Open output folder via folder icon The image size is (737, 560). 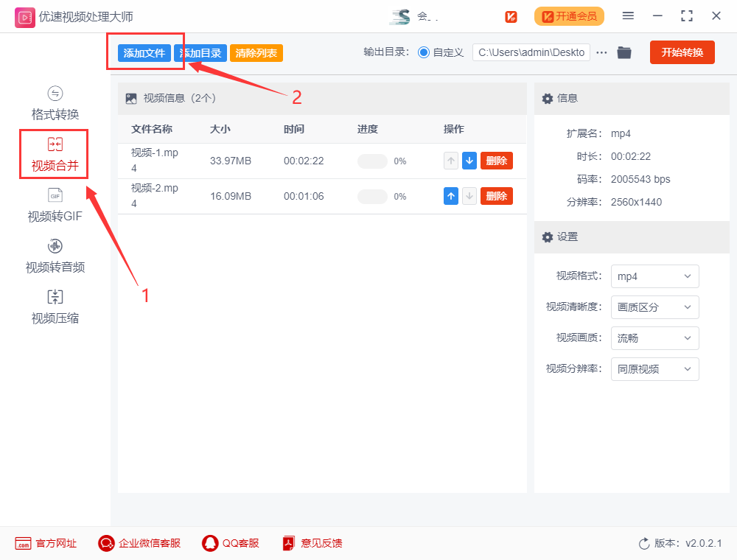(624, 52)
